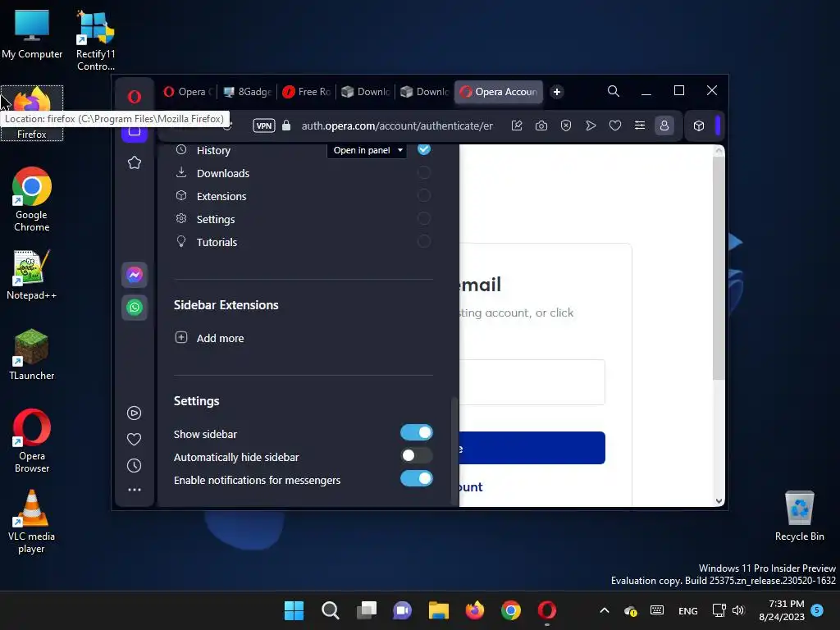
Task: Open the Opera menu logo button
Action: 134,97
